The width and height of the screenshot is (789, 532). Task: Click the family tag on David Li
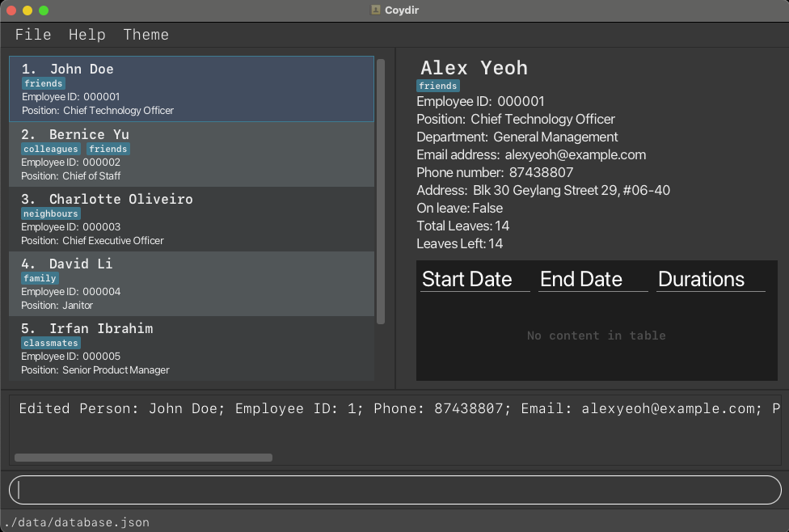(x=40, y=278)
